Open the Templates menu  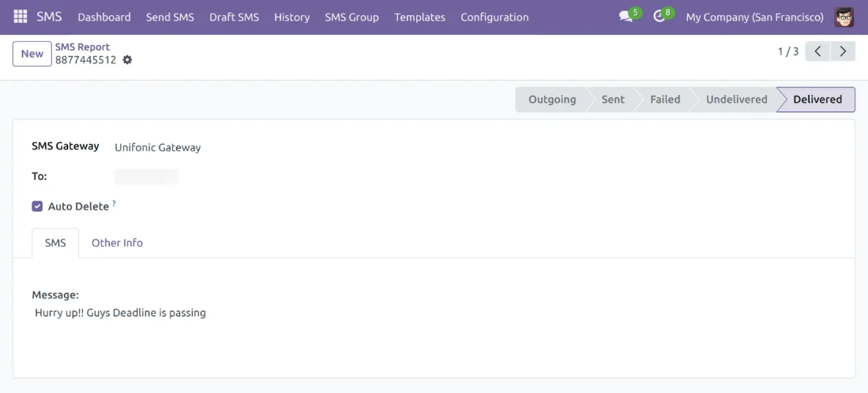pyautogui.click(x=419, y=17)
